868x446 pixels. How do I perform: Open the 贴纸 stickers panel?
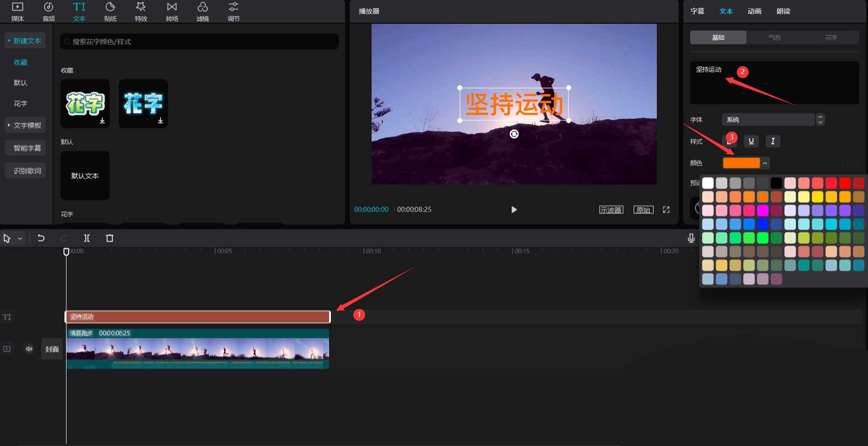pyautogui.click(x=110, y=11)
